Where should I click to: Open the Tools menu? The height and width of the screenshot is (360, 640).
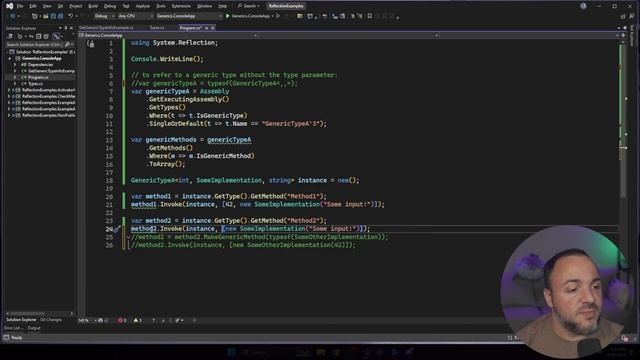click(161, 6)
